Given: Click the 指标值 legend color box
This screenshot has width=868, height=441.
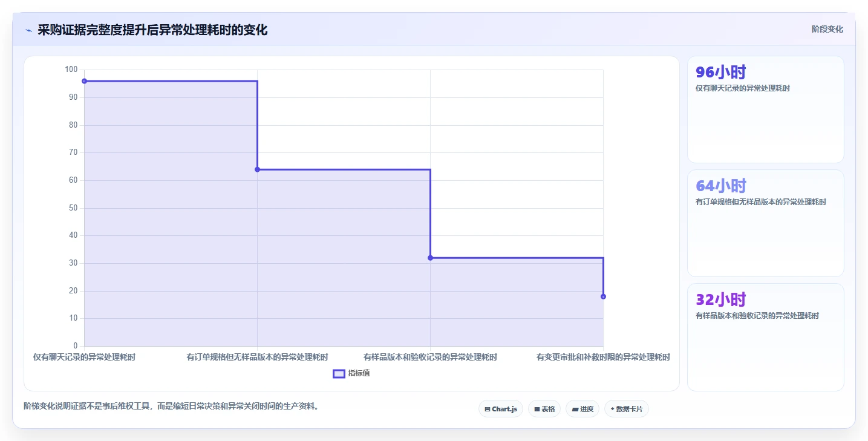Looking at the screenshot, I should point(339,374).
